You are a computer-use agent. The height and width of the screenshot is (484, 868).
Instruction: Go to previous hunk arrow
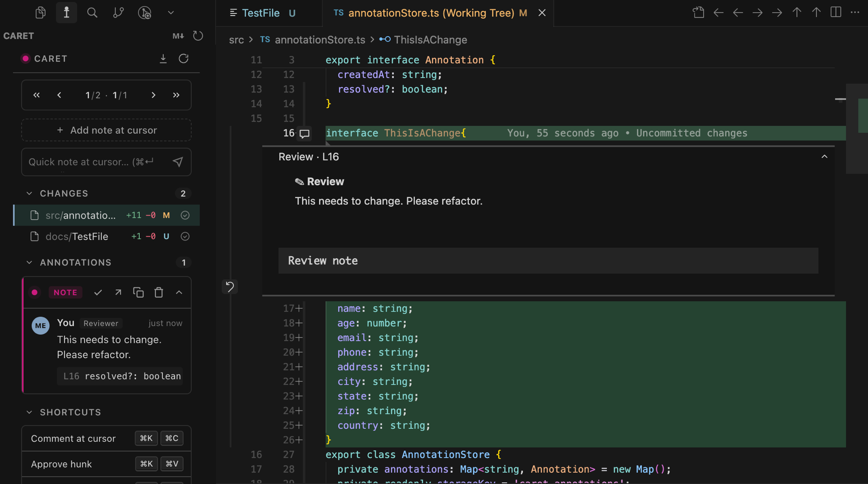click(59, 95)
